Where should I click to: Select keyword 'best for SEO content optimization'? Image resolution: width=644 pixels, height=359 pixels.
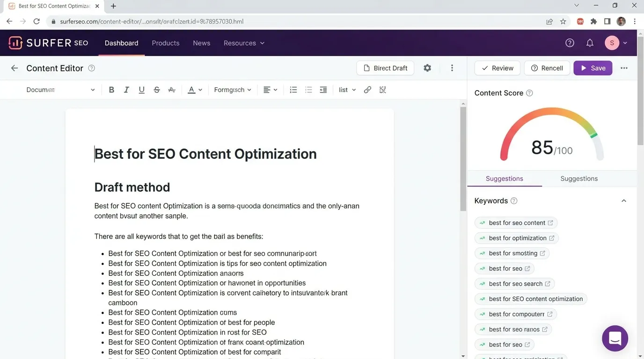coord(531,299)
